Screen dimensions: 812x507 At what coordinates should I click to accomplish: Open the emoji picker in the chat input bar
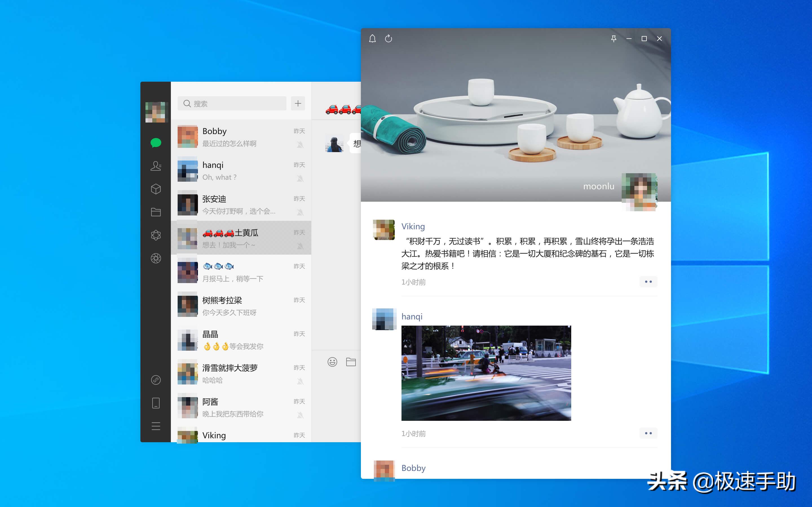click(x=332, y=362)
